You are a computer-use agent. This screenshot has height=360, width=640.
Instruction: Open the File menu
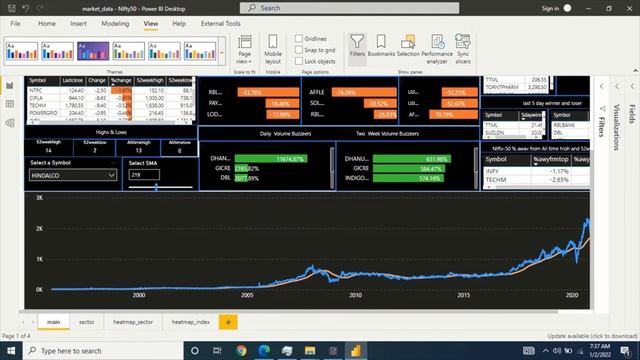16,24
